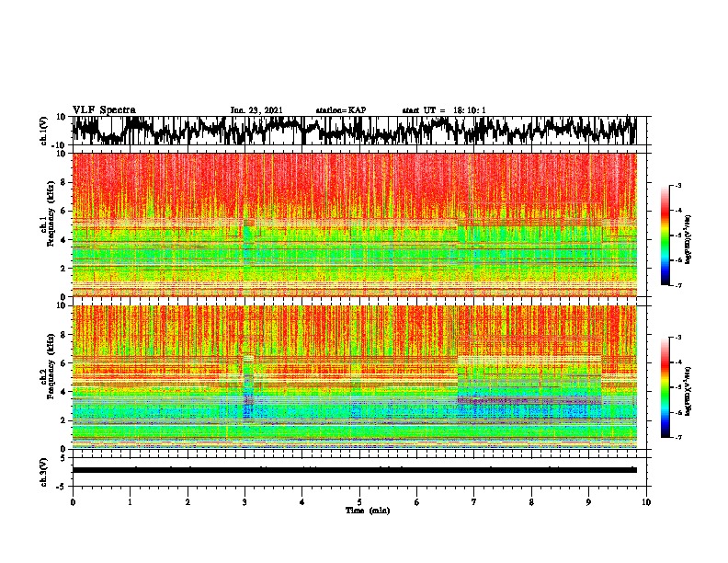Image resolution: width=728 pixels, height=563 pixels.
Task: Click the ch.2 colorbar log(PSD) label
Action: pyautogui.click(x=688, y=391)
